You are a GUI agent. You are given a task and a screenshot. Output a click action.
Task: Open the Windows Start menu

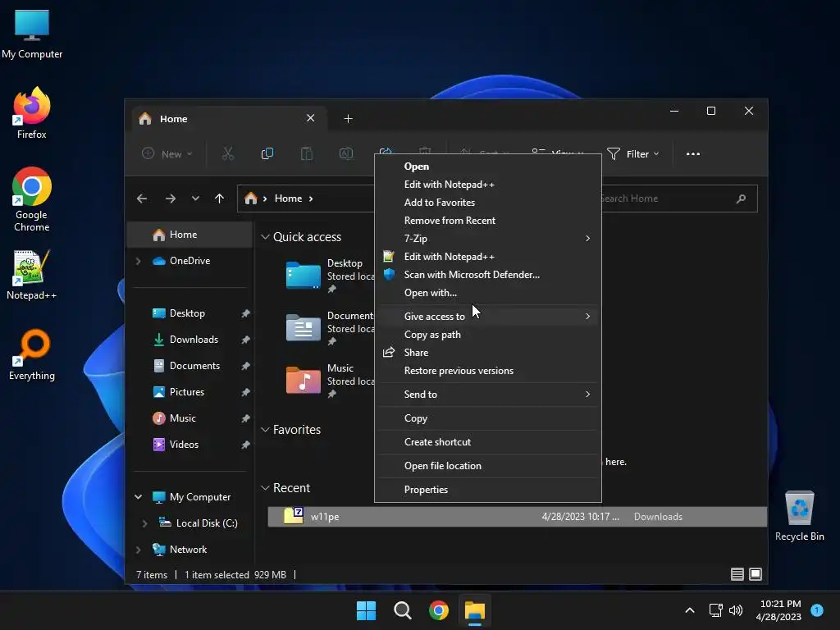click(366, 610)
